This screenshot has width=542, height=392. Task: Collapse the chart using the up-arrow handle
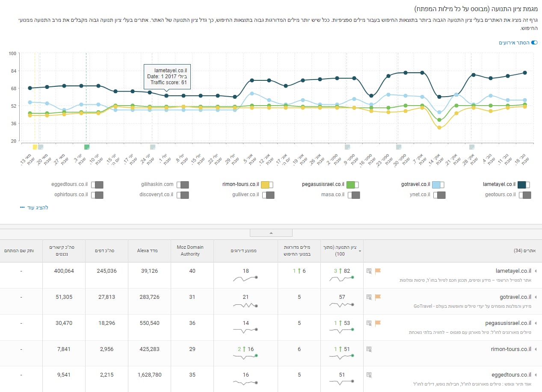[x=271, y=233]
